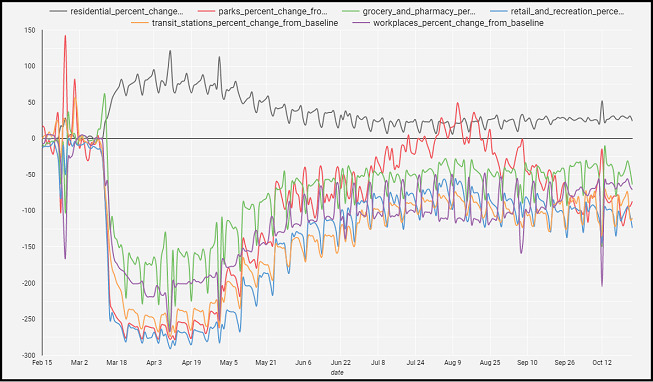The height and width of the screenshot is (382, 653).
Task: Click the -300 y-axis label
Action: (29, 355)
